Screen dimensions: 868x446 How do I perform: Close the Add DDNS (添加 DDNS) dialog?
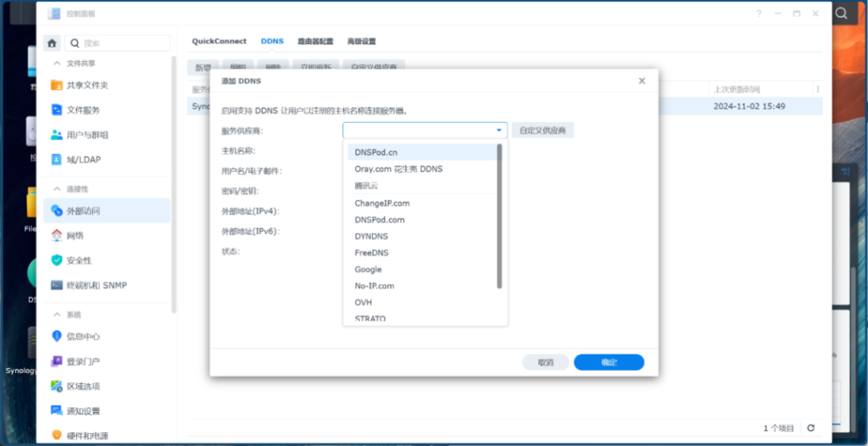pyautogui.click(x=642, y=81)
